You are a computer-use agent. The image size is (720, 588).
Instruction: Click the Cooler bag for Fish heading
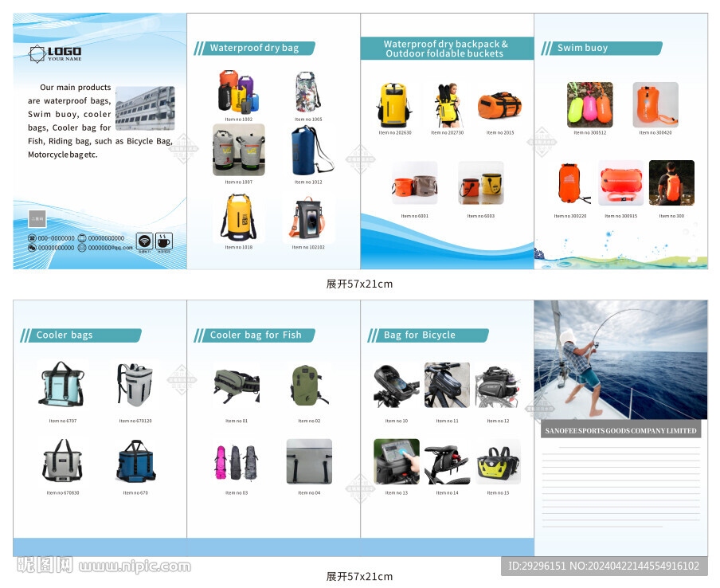coord(254,335)
